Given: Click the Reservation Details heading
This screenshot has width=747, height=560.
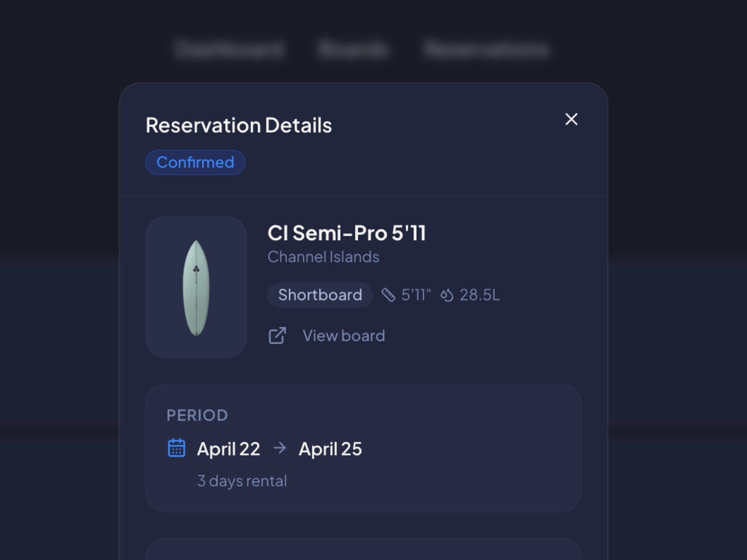Looking at the screenshot, I should [239, 125].
